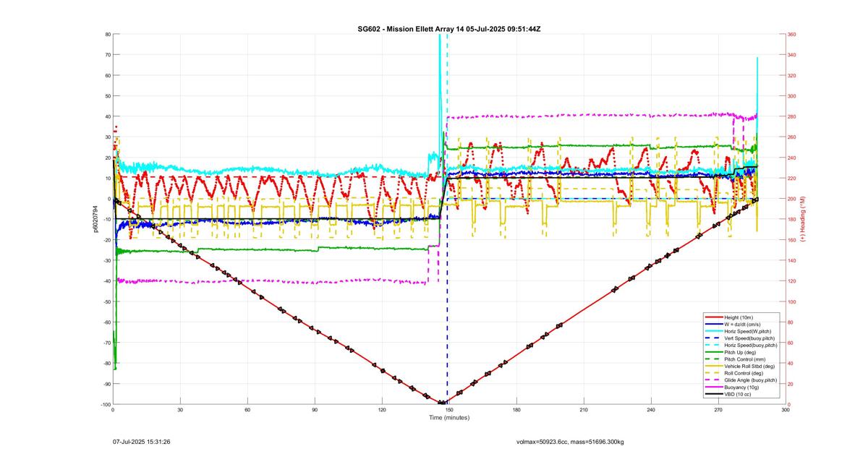The height and width of the screenshot is (454, 868).
Task: Click the 'volmax=50923.6cc, mass=51696.300kg' footer text
Action: [x=571, y=440]
